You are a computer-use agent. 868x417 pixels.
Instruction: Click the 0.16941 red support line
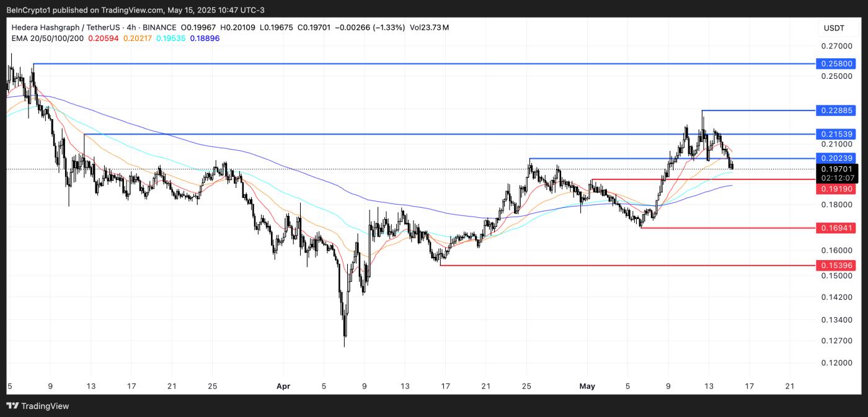[x=728, y=228]
